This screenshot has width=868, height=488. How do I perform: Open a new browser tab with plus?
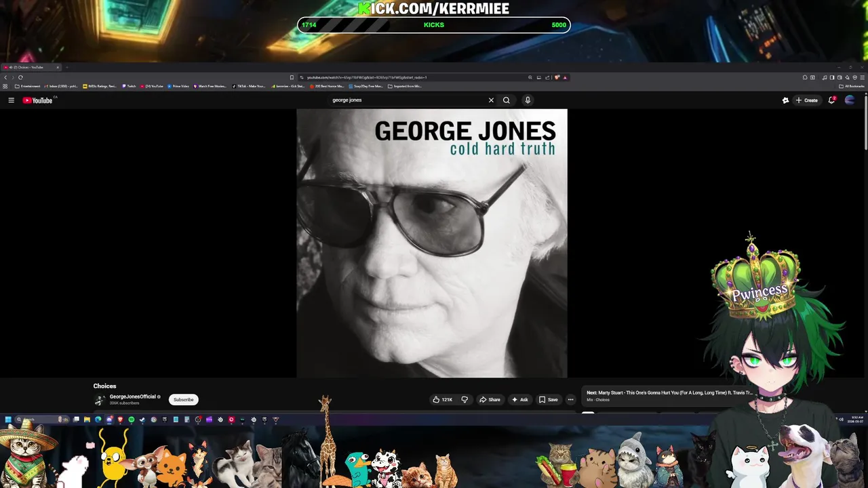click(x=67, y=67)
